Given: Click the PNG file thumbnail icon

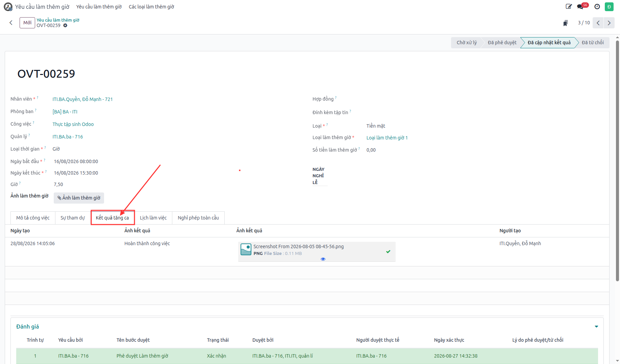Looking at the screenshot, I should 246,250.
